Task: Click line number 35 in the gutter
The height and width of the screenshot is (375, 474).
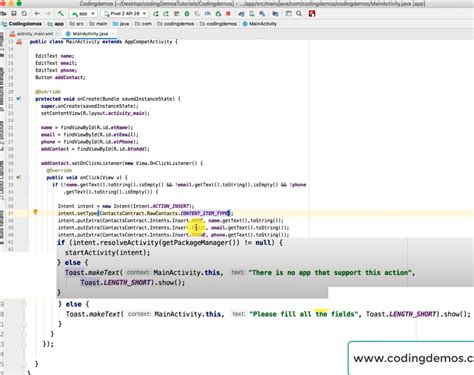Action: (10, 199)
